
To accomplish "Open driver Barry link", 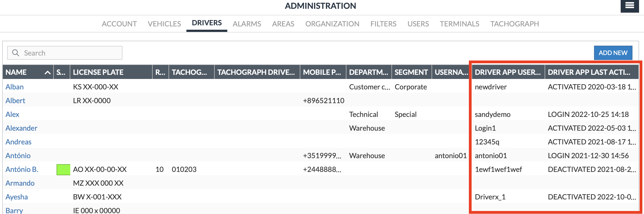I will point(14,210).
